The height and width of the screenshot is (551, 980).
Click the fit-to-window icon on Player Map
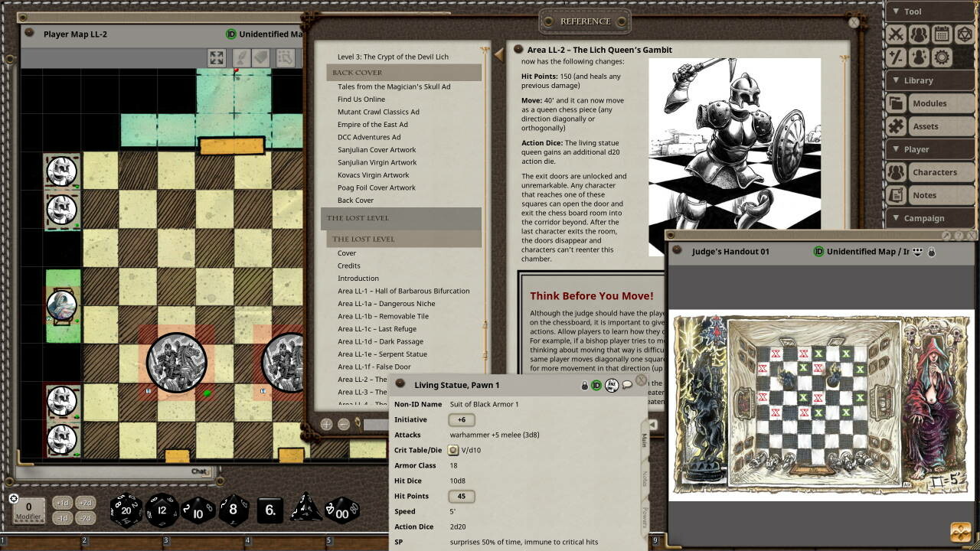217,58
